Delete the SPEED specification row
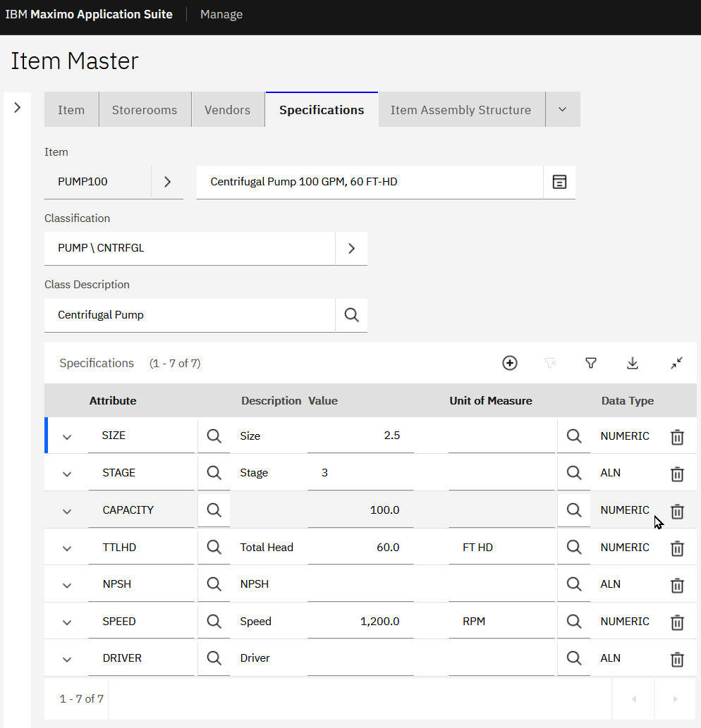Viewport: 701px width, 728px height. pos(677,622)
